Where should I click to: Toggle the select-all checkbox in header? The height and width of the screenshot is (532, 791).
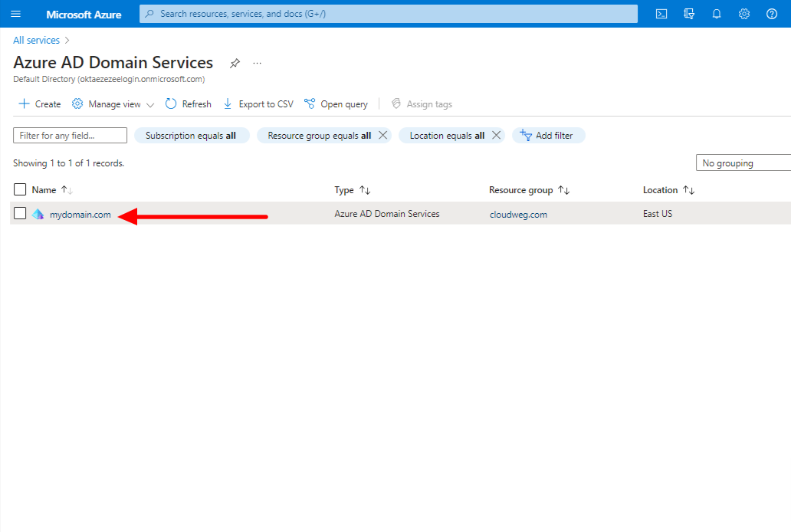[20, 189]
